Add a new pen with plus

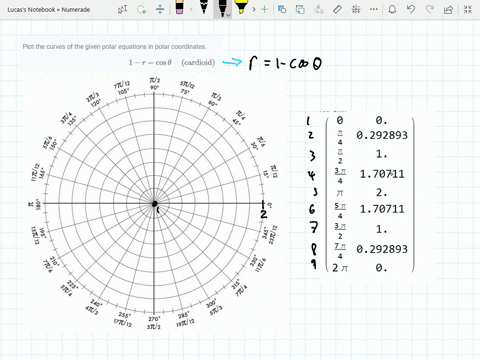tap(264, 9)
